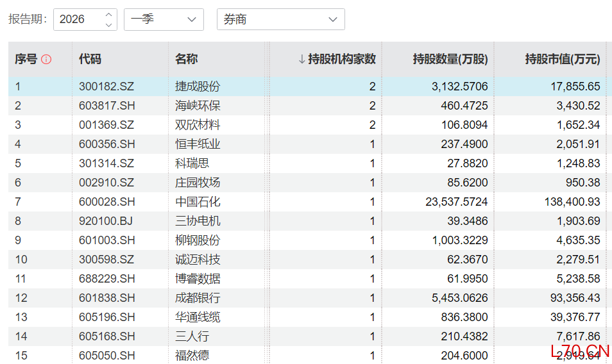Click stock name 三协电机
This screenshot has width=612, height=364.
(x=198, y=221)
